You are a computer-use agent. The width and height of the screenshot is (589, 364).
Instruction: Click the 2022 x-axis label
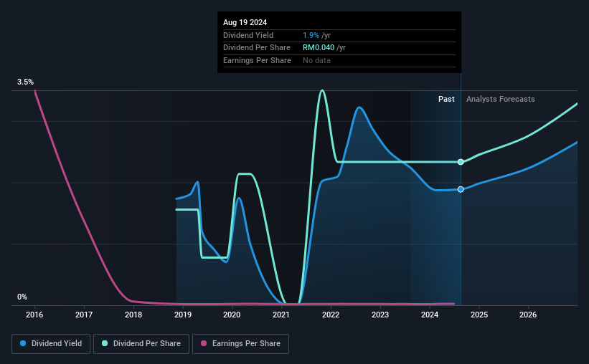coord(331,315)
